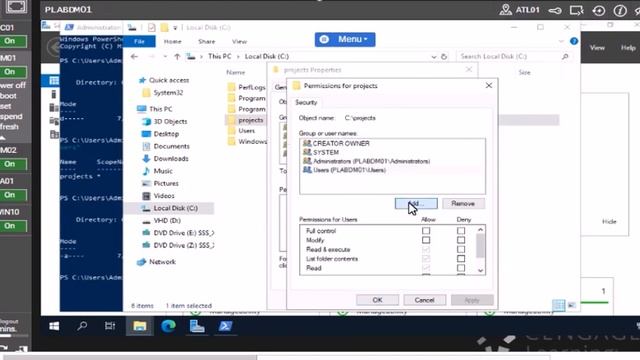Open the blue Menu dropdown

coord(345,40)
